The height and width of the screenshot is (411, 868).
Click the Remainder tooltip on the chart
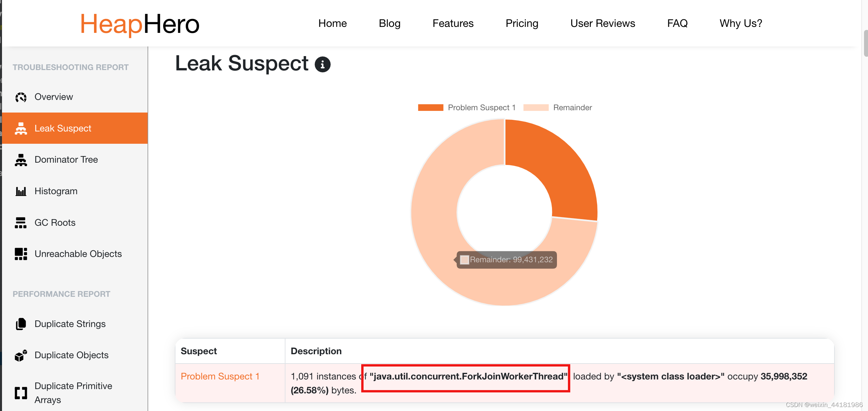pos(506,260)
